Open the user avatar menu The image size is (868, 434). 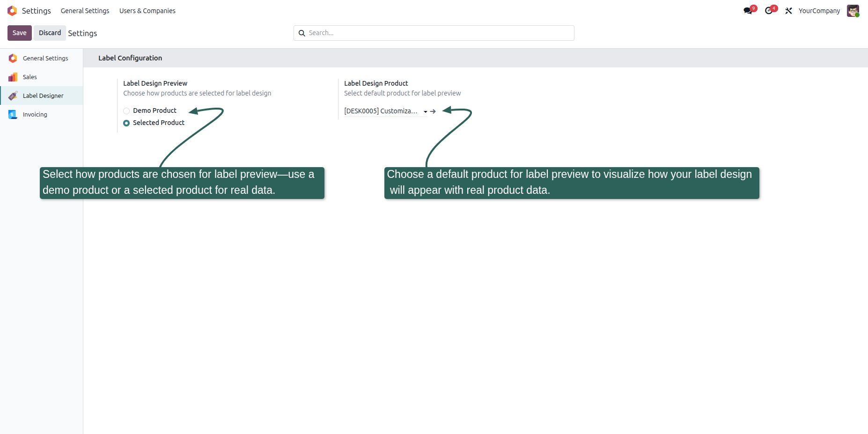coord(853,11)
